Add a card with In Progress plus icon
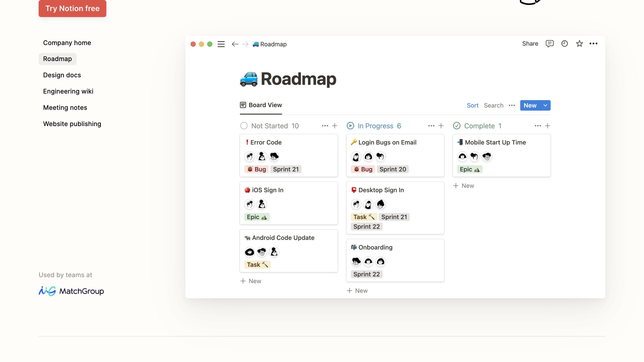 coord(441,126)
